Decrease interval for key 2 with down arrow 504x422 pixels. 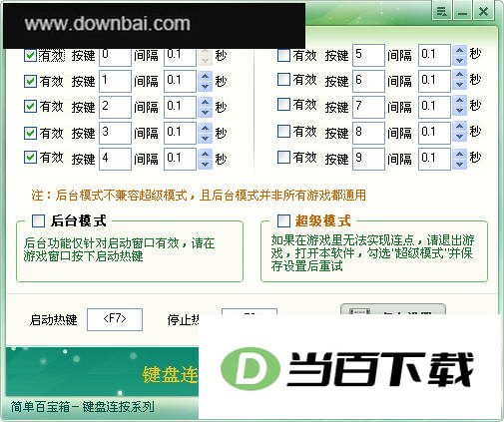(x=206, y=112)
